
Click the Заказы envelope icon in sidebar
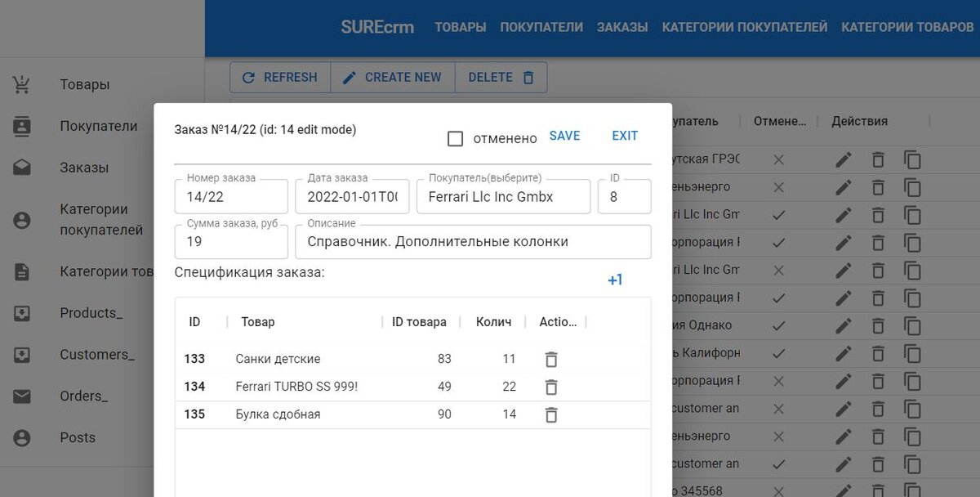coord(22,167)
